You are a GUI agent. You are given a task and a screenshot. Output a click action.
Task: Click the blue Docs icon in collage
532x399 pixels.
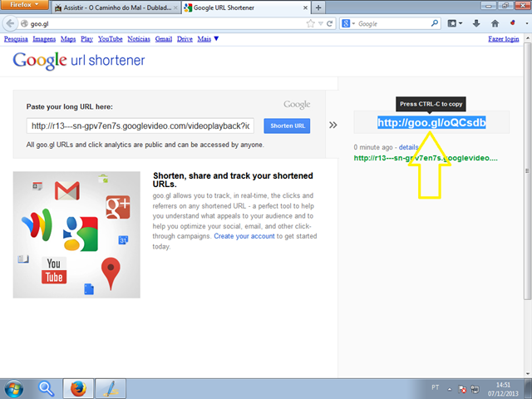89,288
